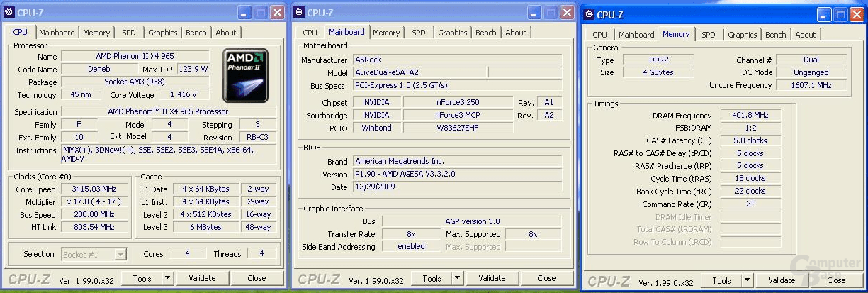
Task: Open the SPD tab in the left CPU window
Action: click(x=129, y=33)
